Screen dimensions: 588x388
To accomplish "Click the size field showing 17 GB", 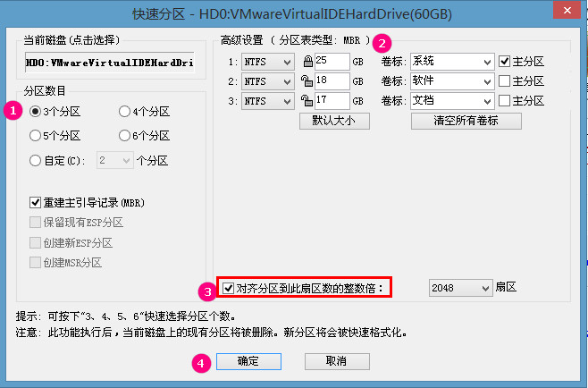I will (332, 101).
